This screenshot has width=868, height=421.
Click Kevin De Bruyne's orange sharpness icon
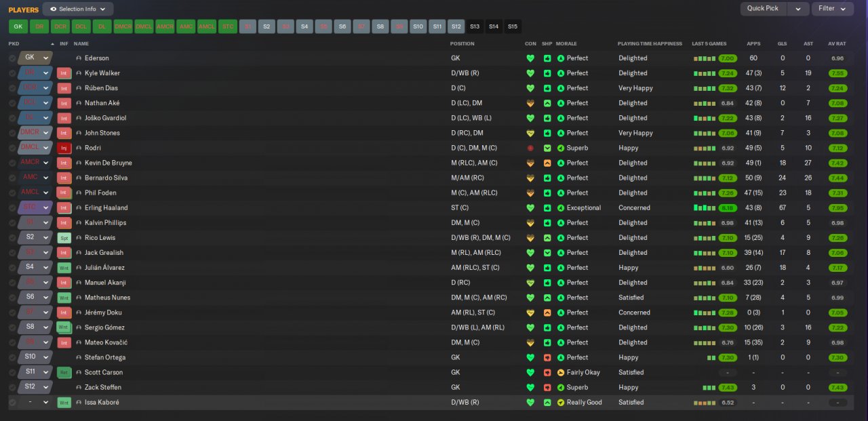click(x=547, y=163)
